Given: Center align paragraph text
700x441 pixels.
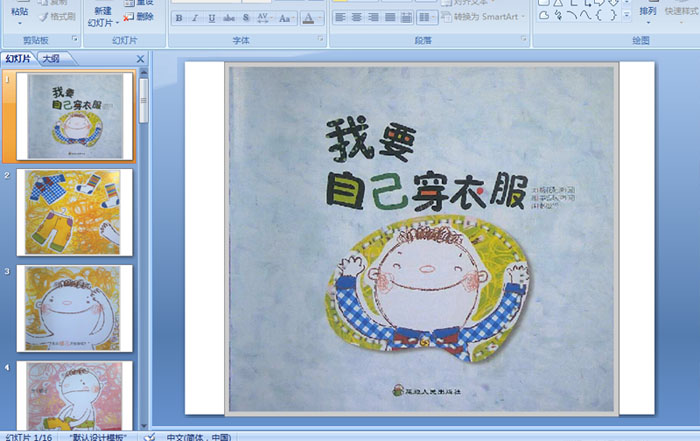Looking at the screenshot, I should coord(357,17).
